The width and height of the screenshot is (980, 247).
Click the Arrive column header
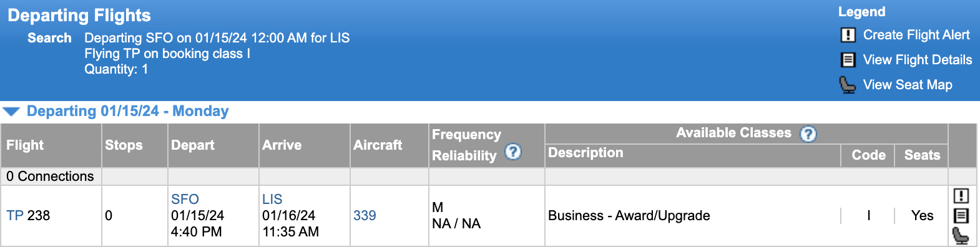pyautogui.click(x=282, y=145)
